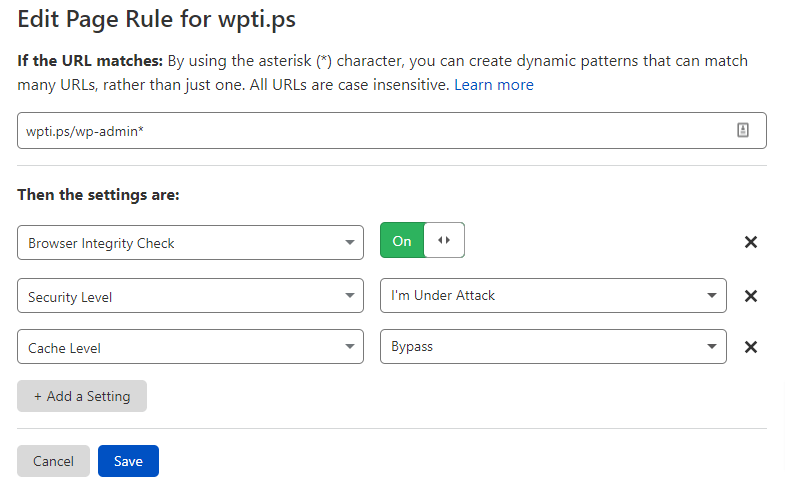
Task: Click the plus Add a Setting button
Action: 82,396
